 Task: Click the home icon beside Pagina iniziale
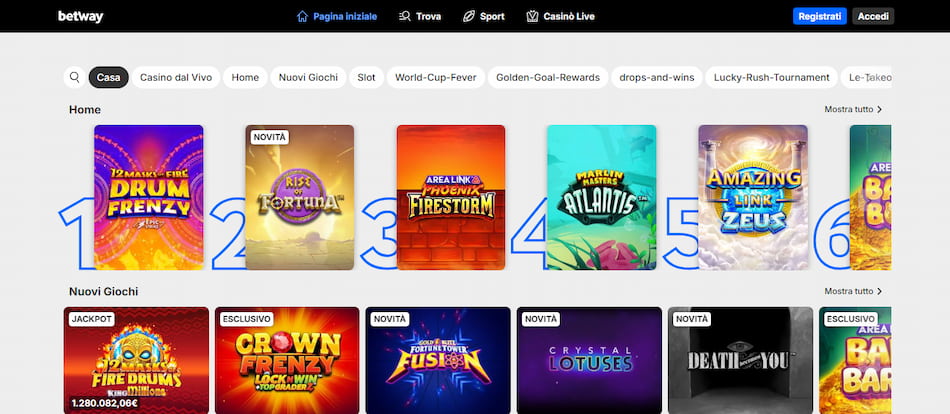(302, 16)
